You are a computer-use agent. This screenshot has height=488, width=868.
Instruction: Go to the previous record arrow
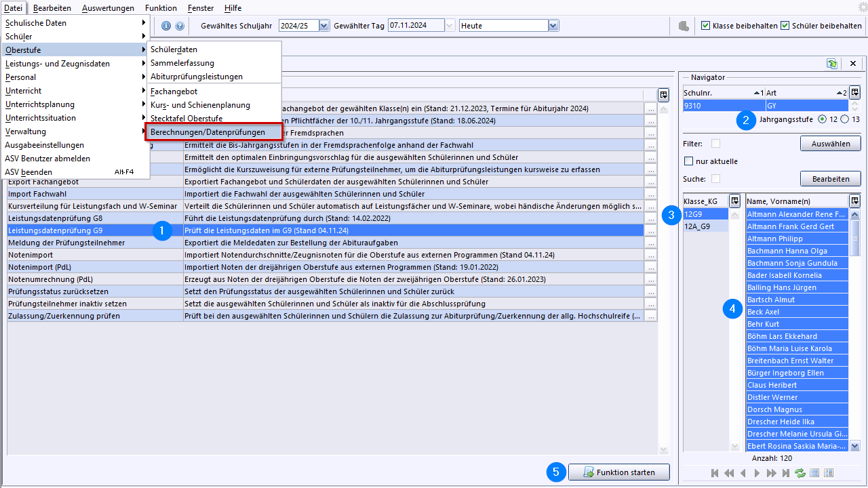pos(743,473)
